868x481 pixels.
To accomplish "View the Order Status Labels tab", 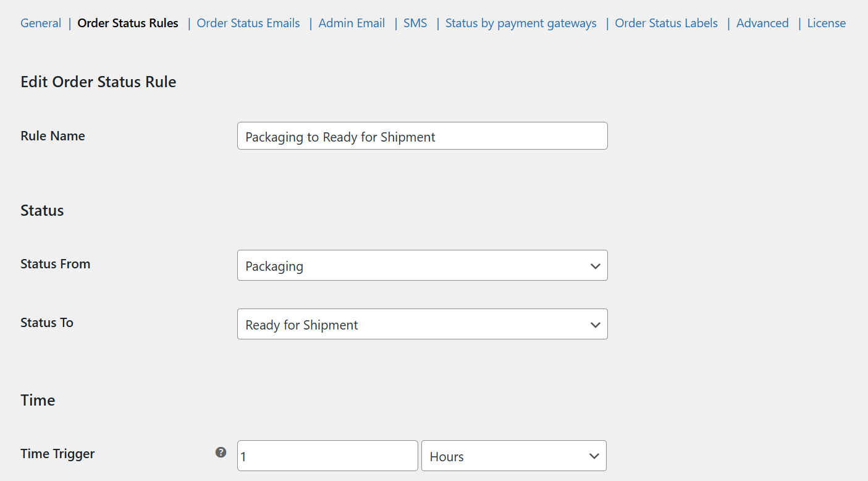I will (x=666, y=23).
